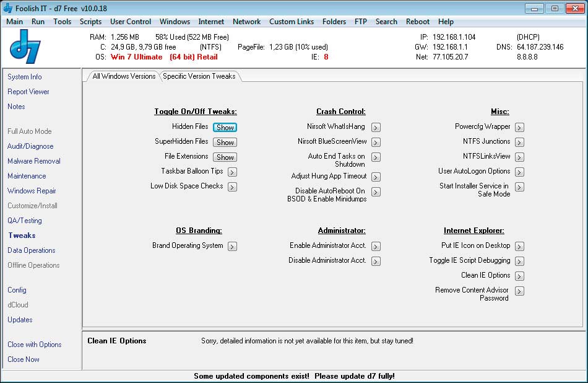Screen dimensions: 588x383
Task: Open the Help menu
Action: click(446, 22)
